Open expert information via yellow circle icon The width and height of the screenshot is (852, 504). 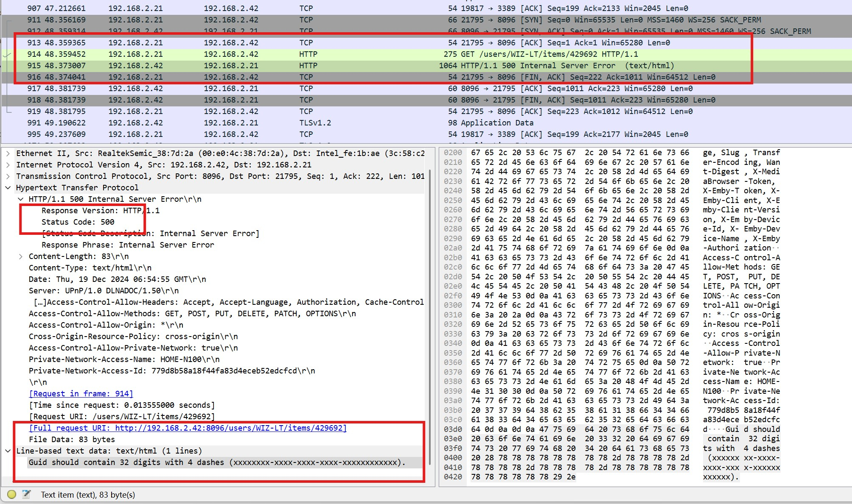11,494
